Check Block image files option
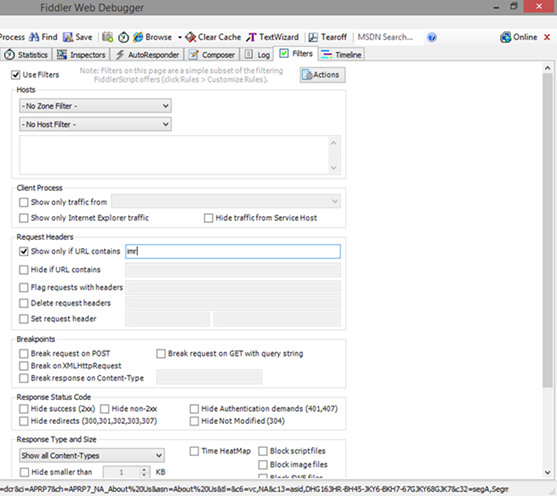This screenshot has height=496, width=557. (x=263, y=465)
